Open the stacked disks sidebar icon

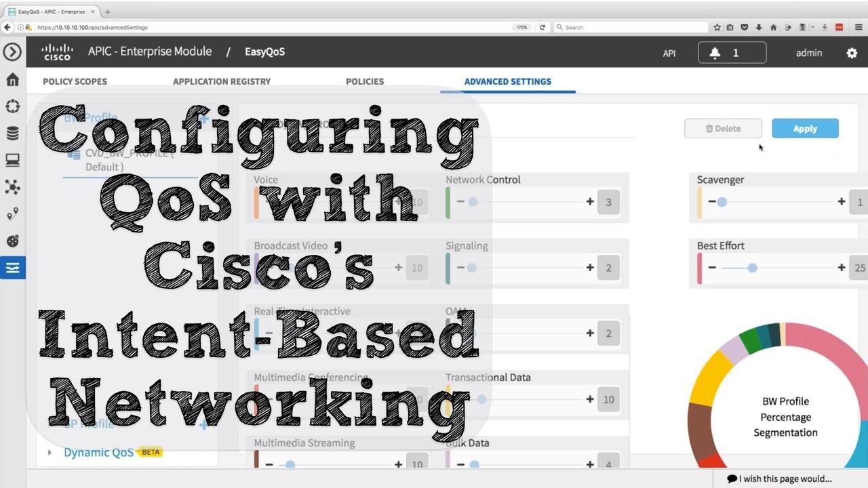tap(12, 134)
